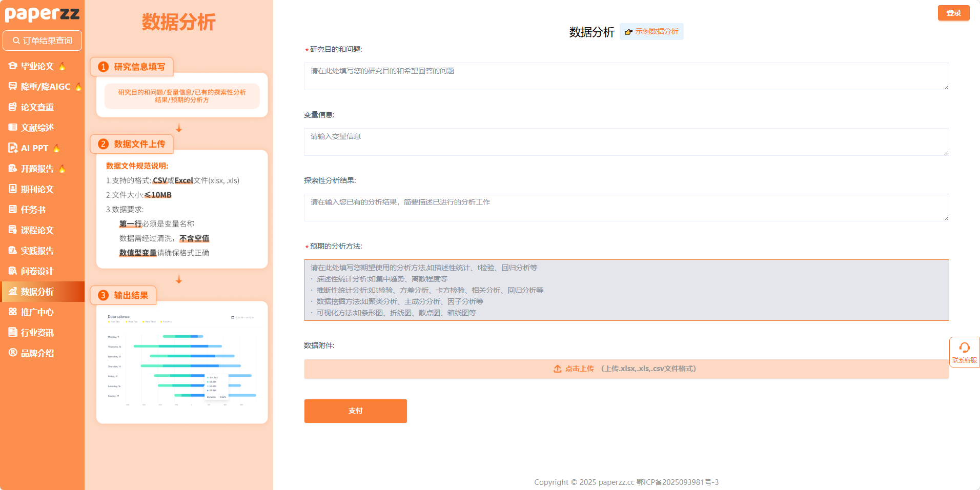Click the AI PPT sidebar icon
This screenshot has width=980, height=490.
point(13,148)
